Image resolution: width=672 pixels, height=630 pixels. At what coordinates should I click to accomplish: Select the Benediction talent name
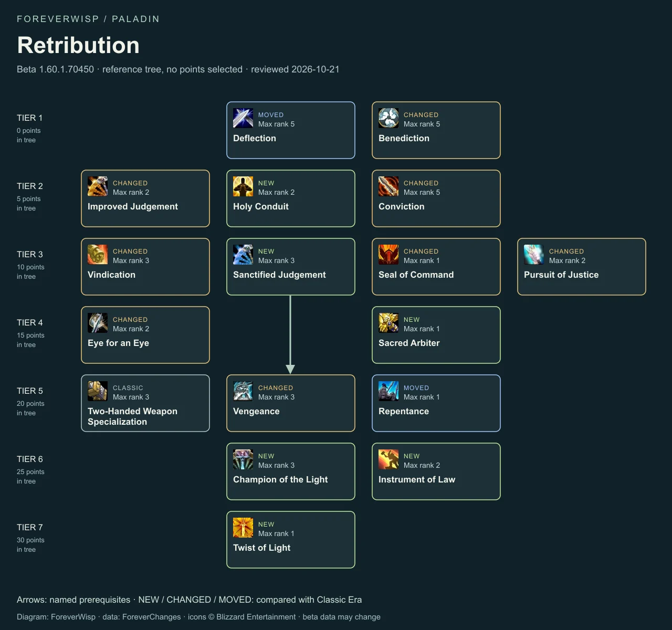click(x=404, y=138)
